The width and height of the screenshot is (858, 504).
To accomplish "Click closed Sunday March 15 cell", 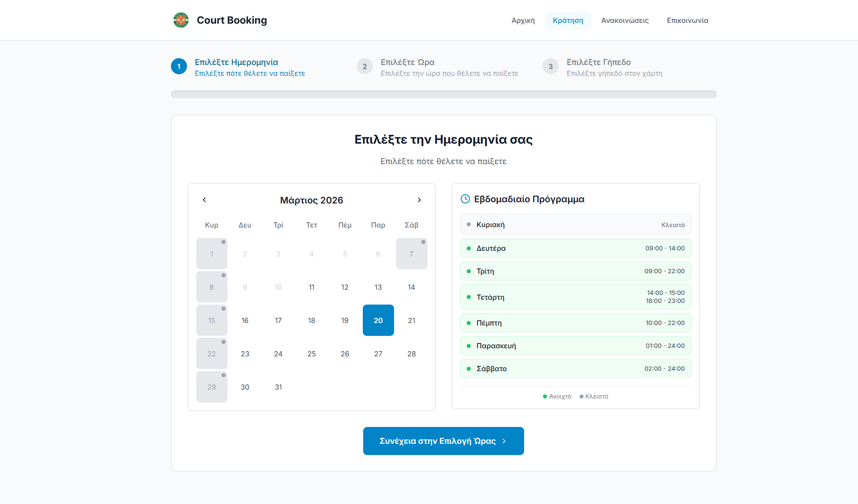I will tap(211, 320).
